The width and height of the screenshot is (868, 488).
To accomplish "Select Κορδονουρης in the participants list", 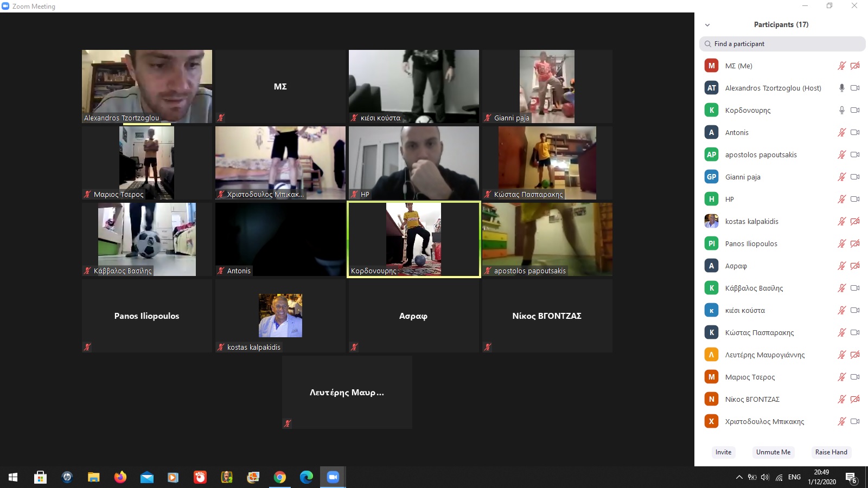I will tap(781, 110).
